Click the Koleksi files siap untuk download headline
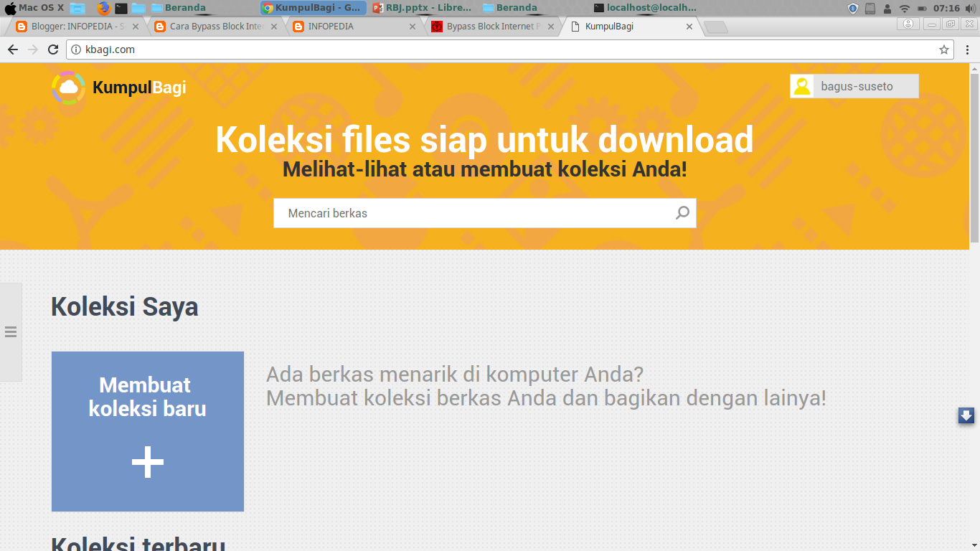Screen dimensions: 980x551 (x=485, y=139)
